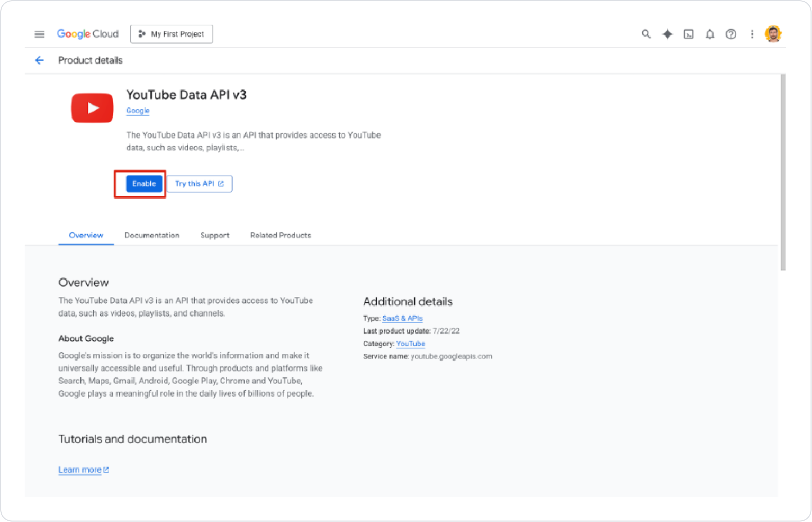The image size is (812, 522).
Task: Click the Additional details heading
Action: coord(408,302)
